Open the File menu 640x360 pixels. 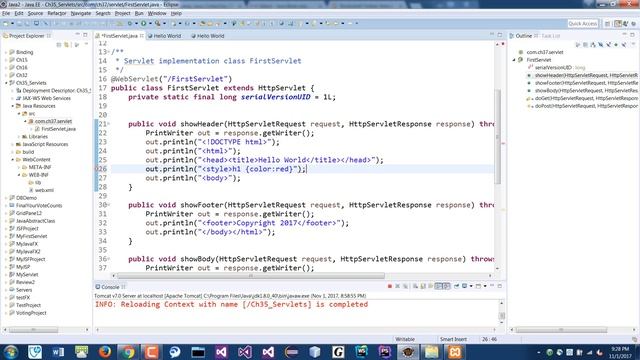pos(6,13)
